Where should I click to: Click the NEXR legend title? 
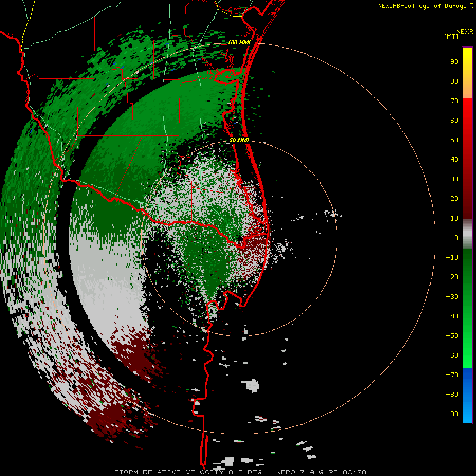pos(464,32)
